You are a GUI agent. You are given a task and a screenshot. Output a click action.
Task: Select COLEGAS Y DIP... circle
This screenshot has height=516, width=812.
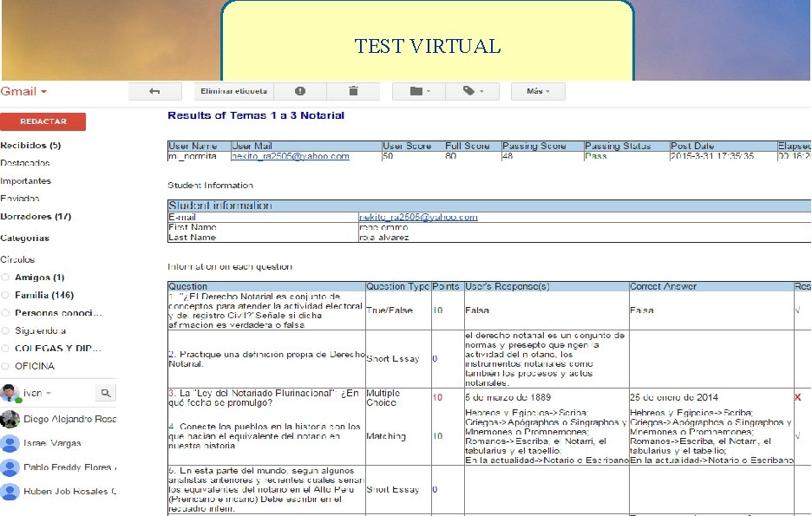58,349
